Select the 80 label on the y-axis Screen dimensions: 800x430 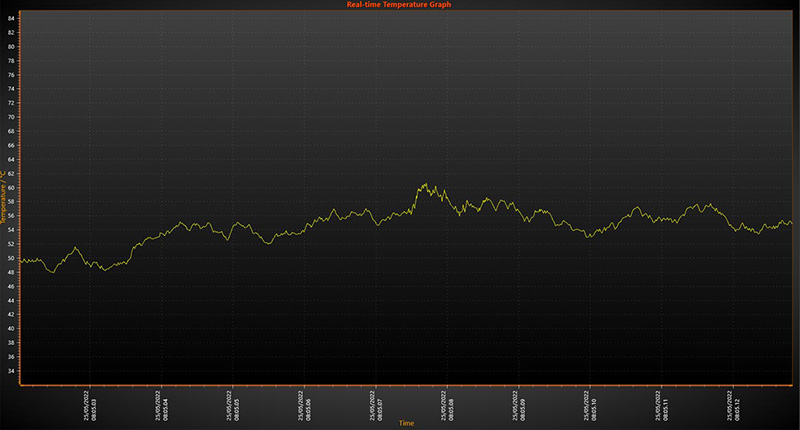pyautogui.click(x=11, y=46)
